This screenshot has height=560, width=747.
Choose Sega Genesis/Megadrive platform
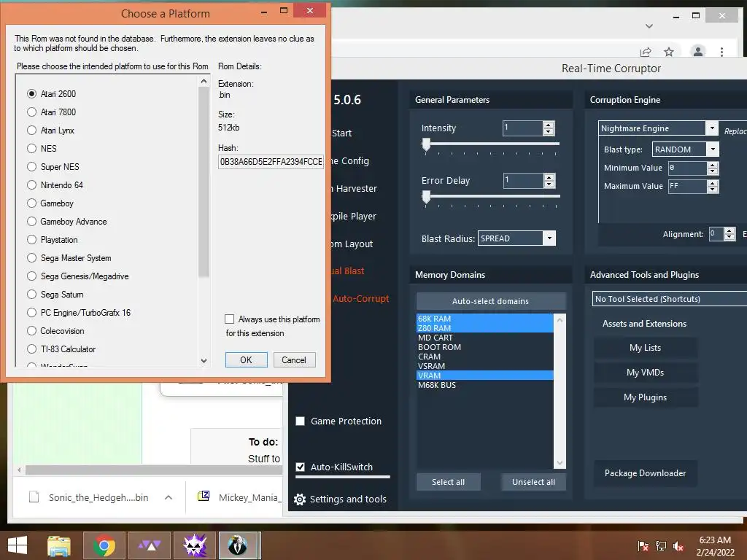[32, 276]
